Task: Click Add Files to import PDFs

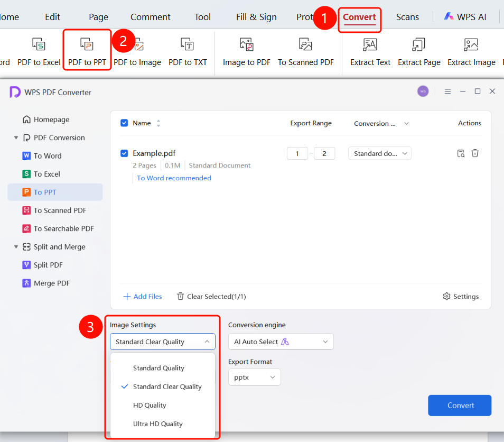Action: click(x=143, y=296)
